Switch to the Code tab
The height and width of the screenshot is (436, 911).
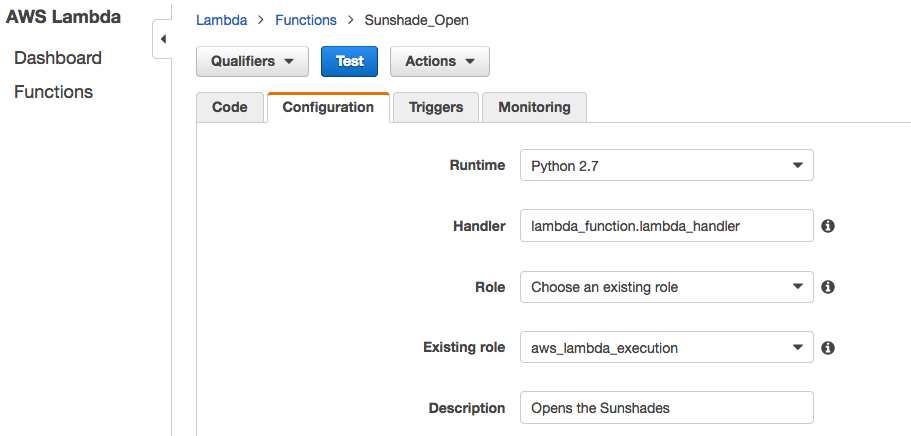pyautogui.click(x=229, y=108)
